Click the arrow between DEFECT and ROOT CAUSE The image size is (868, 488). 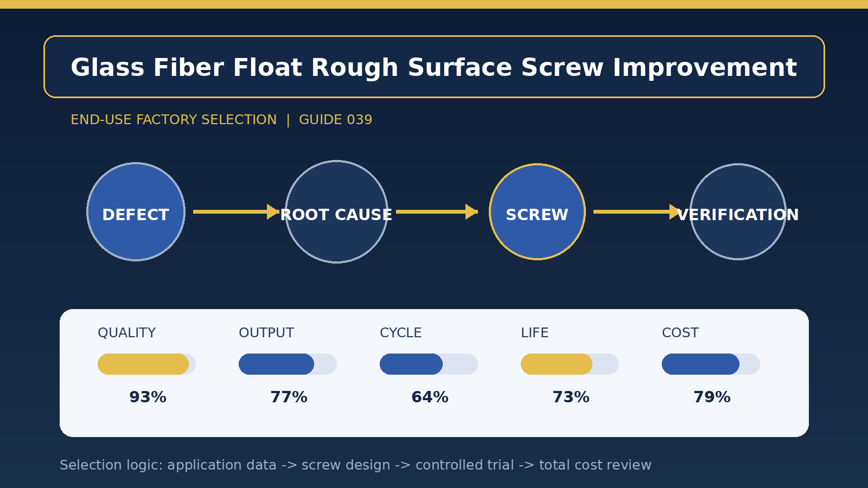click(236, 211)
